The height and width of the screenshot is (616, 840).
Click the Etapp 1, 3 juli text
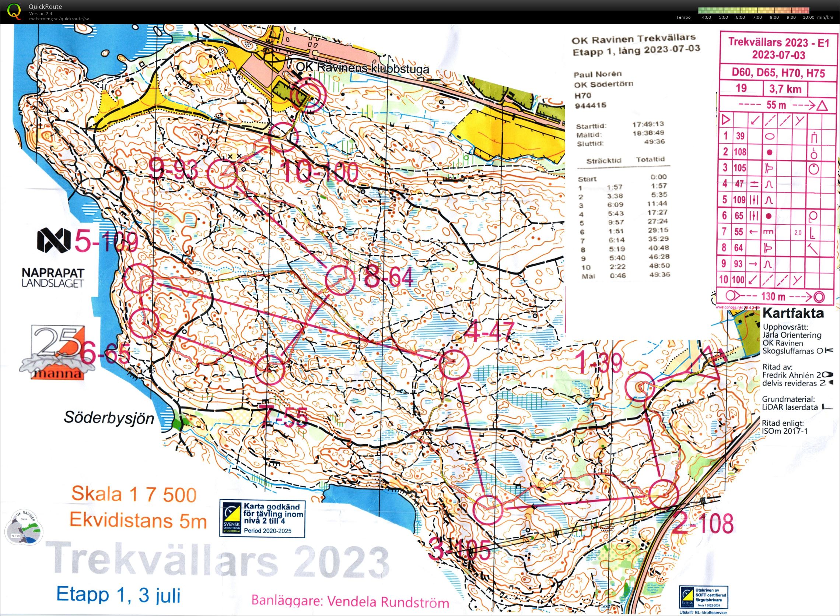119,594
